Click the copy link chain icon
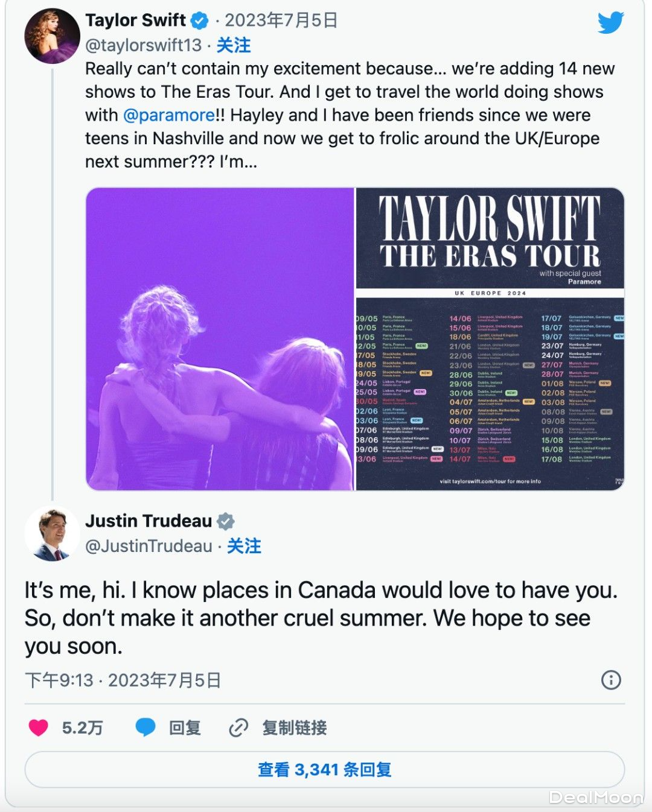 [238, 728]
